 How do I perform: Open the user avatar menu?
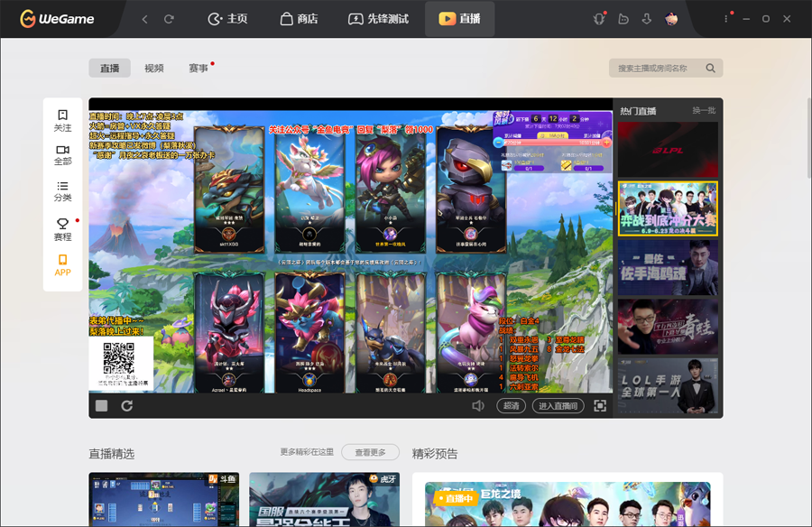click(x=672, y=17)
